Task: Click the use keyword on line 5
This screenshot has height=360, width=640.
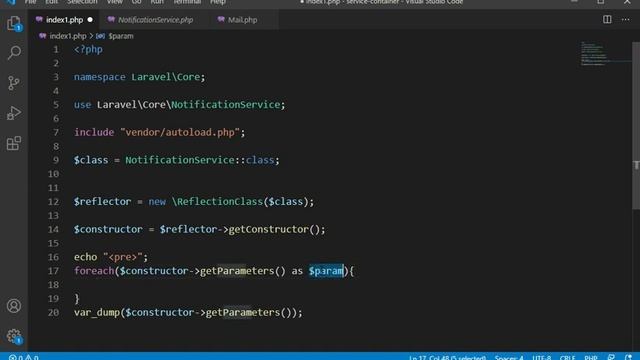Action: 82,104
